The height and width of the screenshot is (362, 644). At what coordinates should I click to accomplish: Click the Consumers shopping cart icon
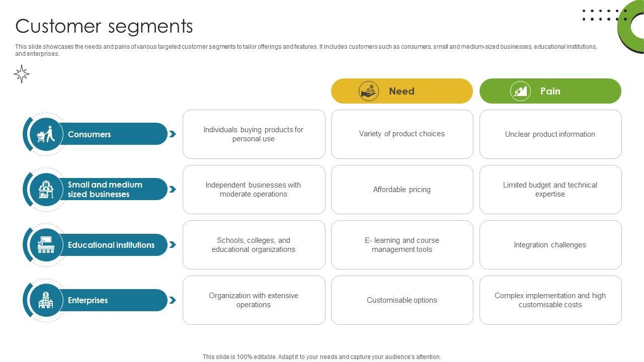[46, 134]
